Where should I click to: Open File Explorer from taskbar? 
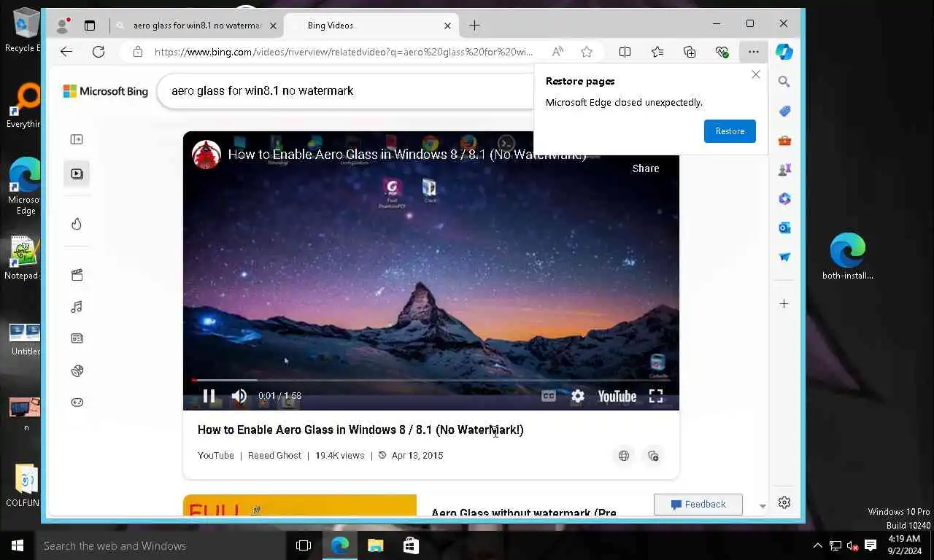(x=375, y=545)
